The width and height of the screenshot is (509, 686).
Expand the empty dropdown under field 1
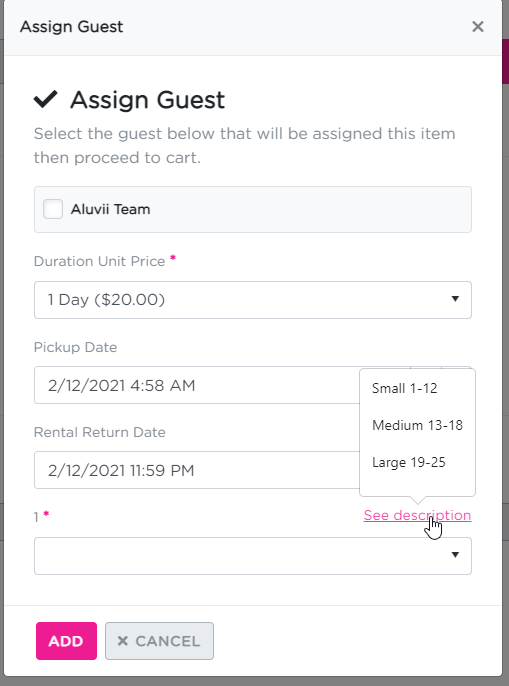coord(253,556)
